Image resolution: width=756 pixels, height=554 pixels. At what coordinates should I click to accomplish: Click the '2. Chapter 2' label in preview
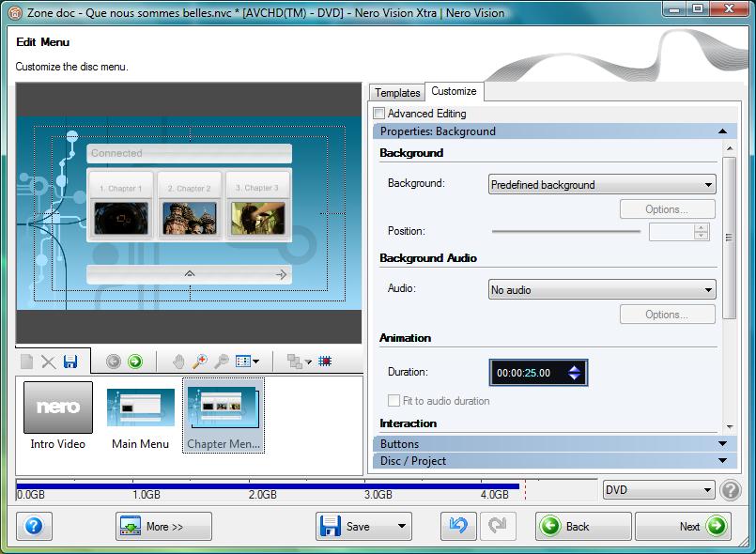point(189,188)
